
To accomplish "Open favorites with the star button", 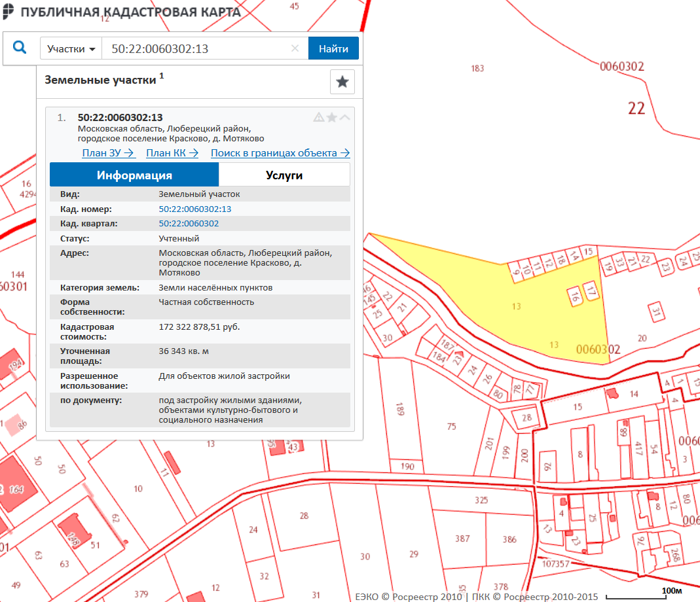I will coord(342,82).
